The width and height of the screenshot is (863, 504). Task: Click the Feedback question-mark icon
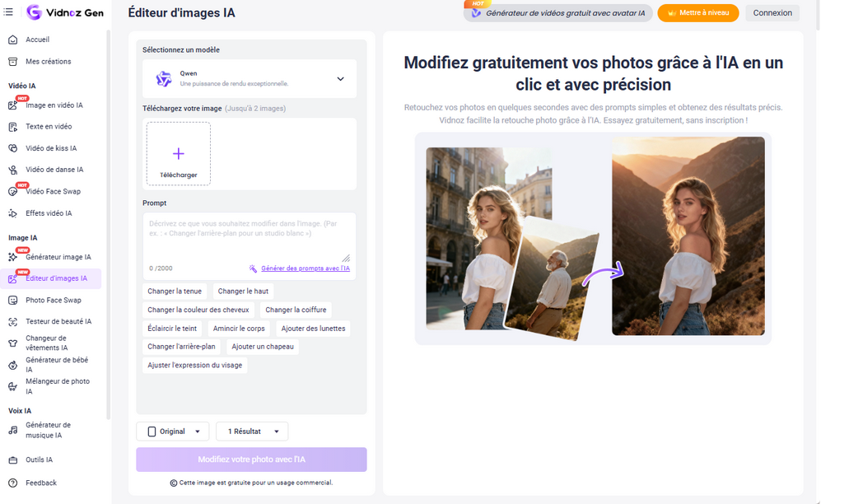tap(12, 483)
